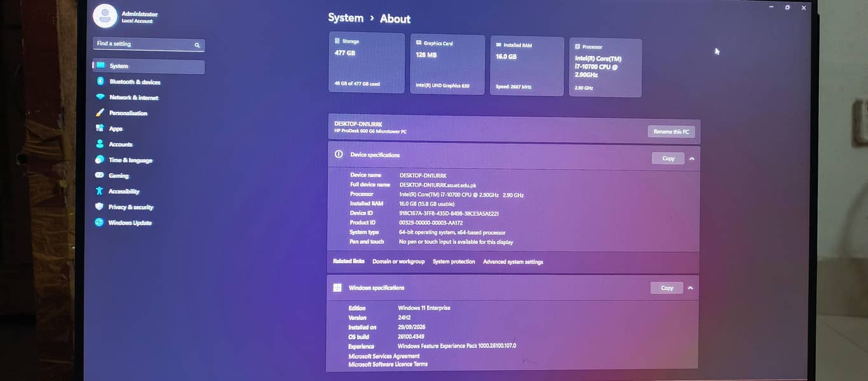This screenshot has height=381, width=868.
Task: Open the Domain or workgroup link
Action: 398,262
